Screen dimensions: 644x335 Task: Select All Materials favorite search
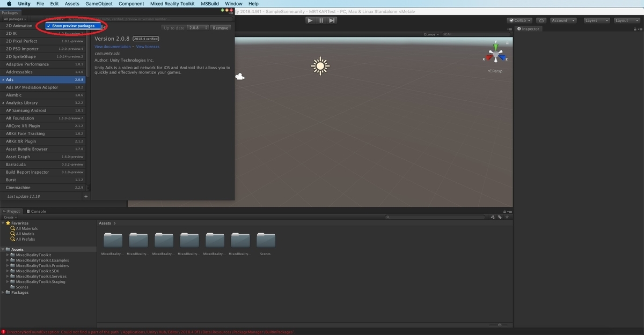(27, 228)
